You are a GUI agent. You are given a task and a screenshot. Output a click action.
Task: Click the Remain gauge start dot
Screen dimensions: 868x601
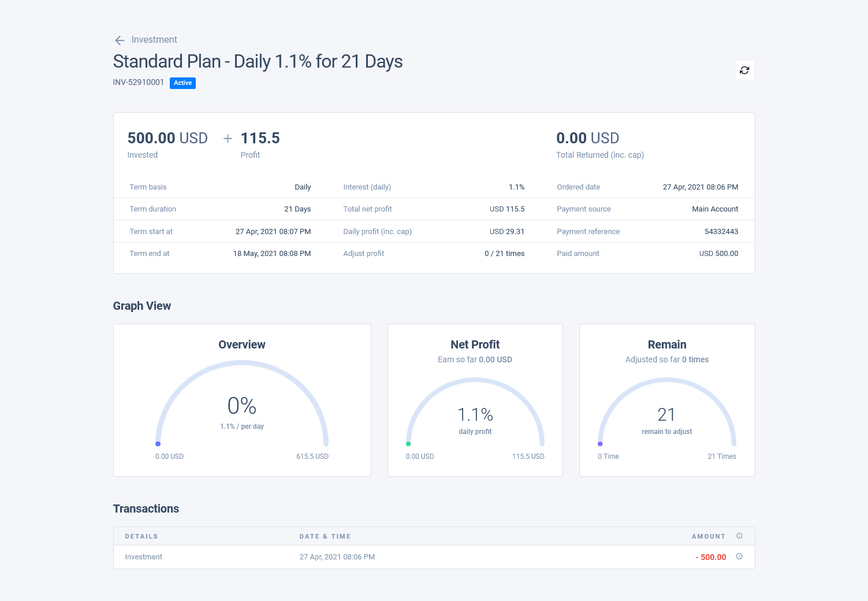tap(600, 444)
